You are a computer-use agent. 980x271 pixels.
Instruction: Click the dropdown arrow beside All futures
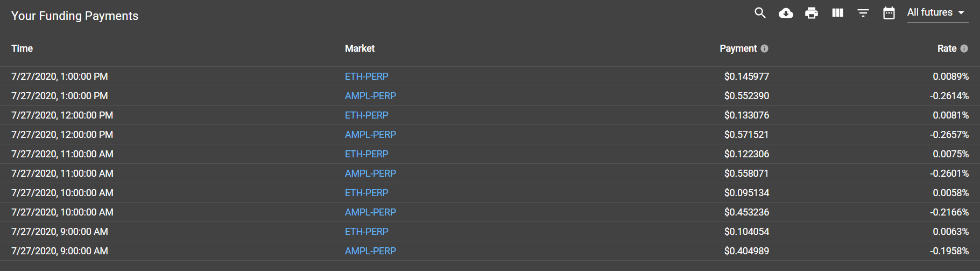(x=961, y=13)
